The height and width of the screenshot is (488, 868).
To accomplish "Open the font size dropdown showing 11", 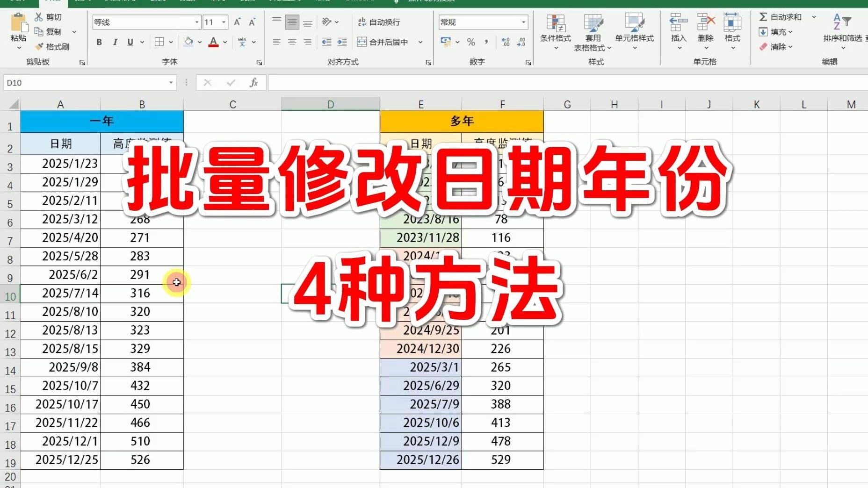I will point(224,22).
